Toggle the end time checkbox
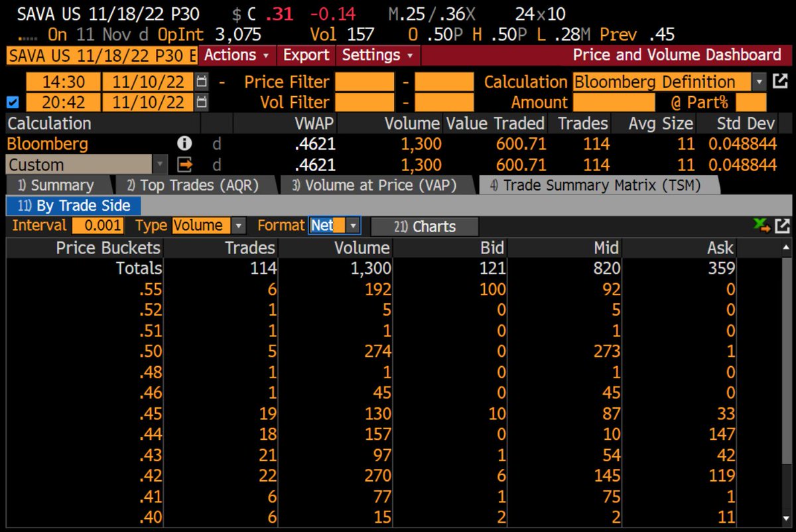This screenshot has height=532, width=796. tap(12, 102)
